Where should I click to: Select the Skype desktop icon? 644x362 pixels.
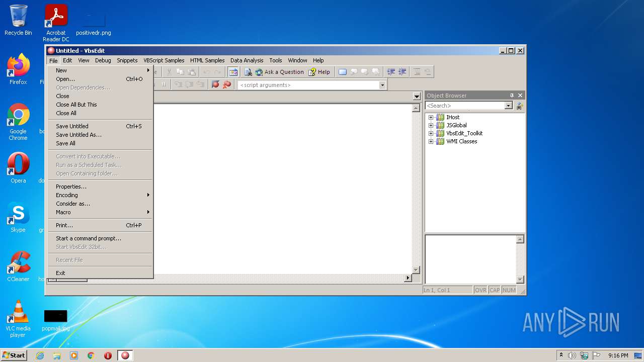click(x=18, y=218)
